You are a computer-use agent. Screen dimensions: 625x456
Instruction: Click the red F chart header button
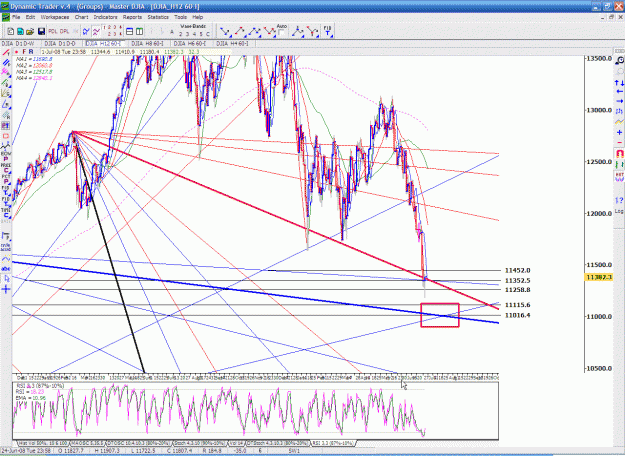tap(24, 52)
